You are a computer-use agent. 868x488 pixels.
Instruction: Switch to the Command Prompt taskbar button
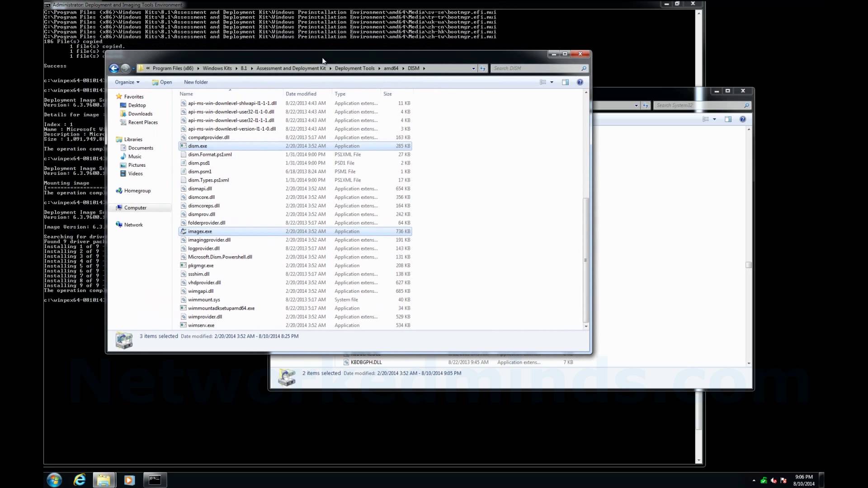click(155, 480)
